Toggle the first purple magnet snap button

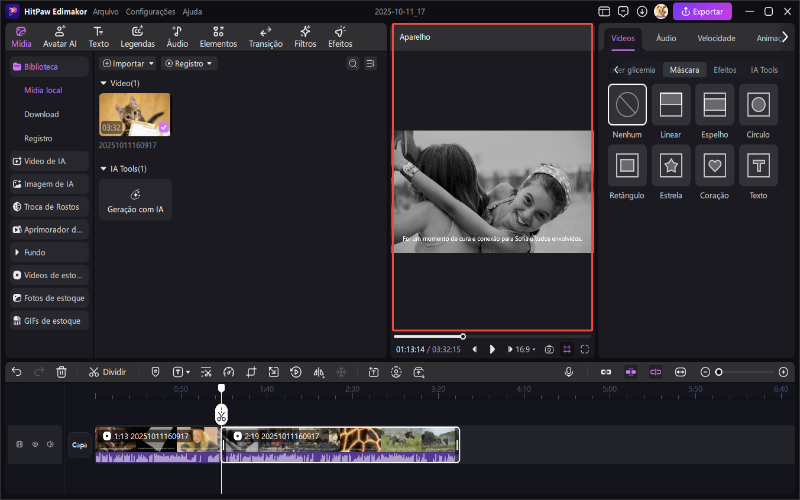(631, 372)
